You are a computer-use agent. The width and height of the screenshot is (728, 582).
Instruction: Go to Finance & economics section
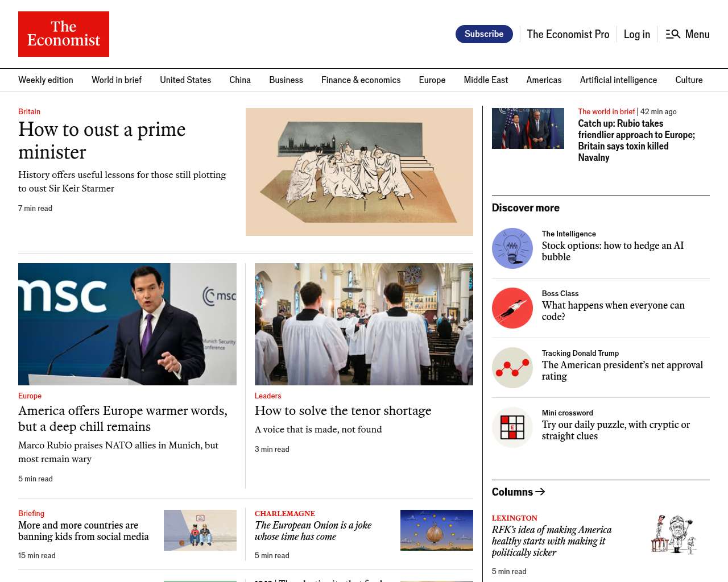(361, 80)
